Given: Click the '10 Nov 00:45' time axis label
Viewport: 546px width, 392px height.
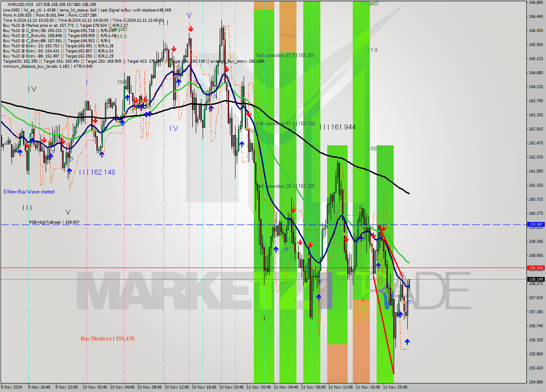Looking at the screenshot, I should [x=95, y=387].
